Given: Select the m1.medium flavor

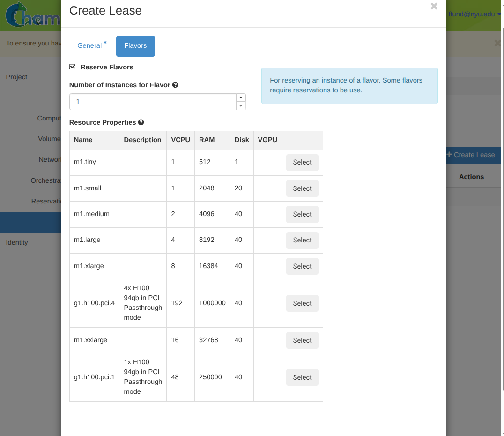Looking at the screenshot, I should point(302,214).
